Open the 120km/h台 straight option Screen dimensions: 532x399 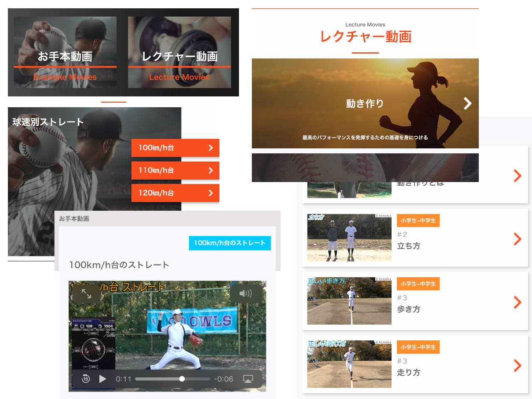click(175, 193)
